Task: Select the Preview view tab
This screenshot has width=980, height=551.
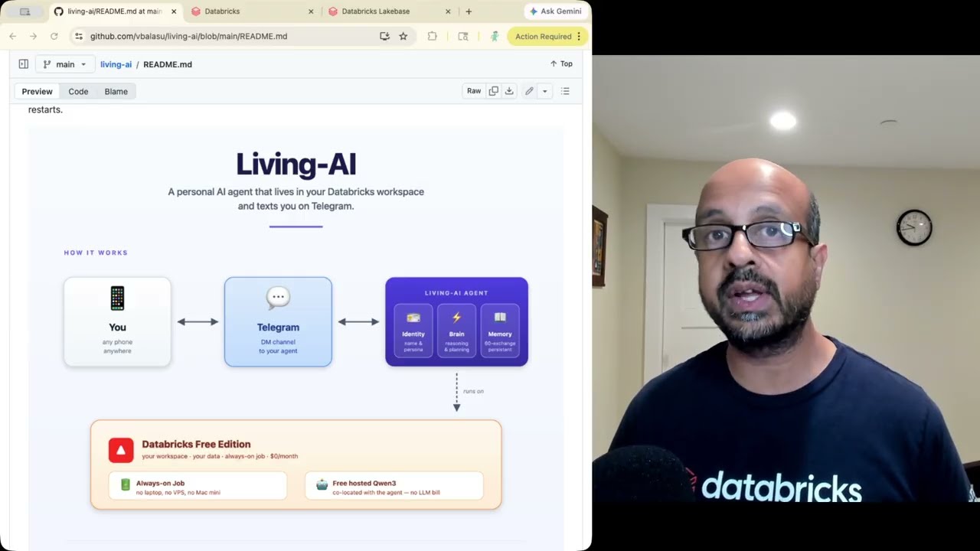Action: (x=37, y=91)
